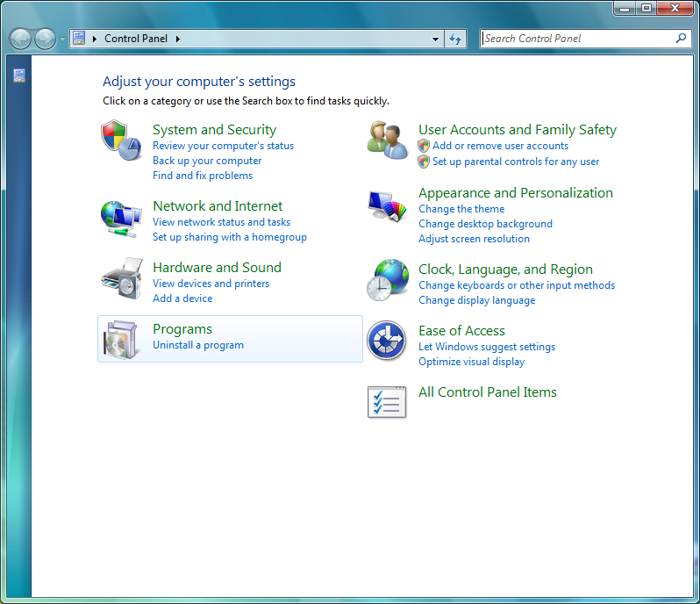Viewport: 700px width, 604px height.
Task: Click the Back navigation arrow button
Action: click(20, 39)
